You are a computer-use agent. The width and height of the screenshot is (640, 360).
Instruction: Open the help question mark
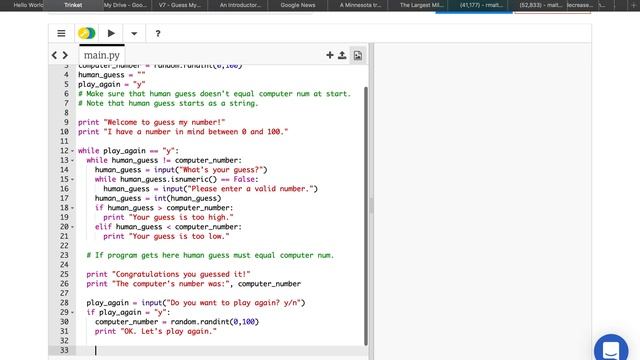tap(158, 33)
